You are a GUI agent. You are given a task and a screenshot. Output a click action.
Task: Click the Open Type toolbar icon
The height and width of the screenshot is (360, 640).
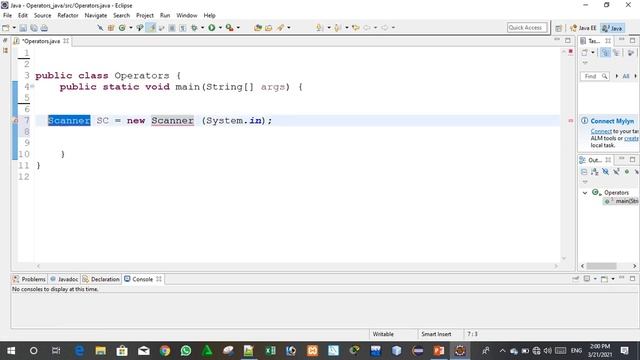258,28
